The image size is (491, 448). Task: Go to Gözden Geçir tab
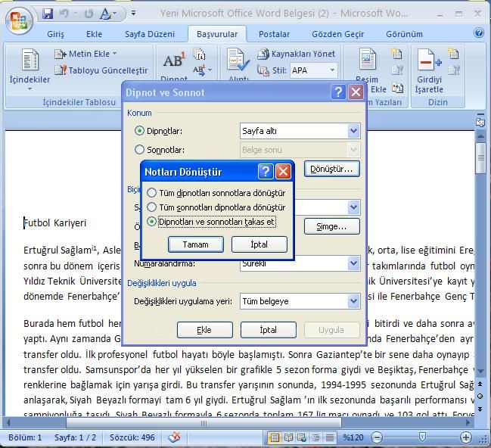pyautogui.click(x=337, y=34)
